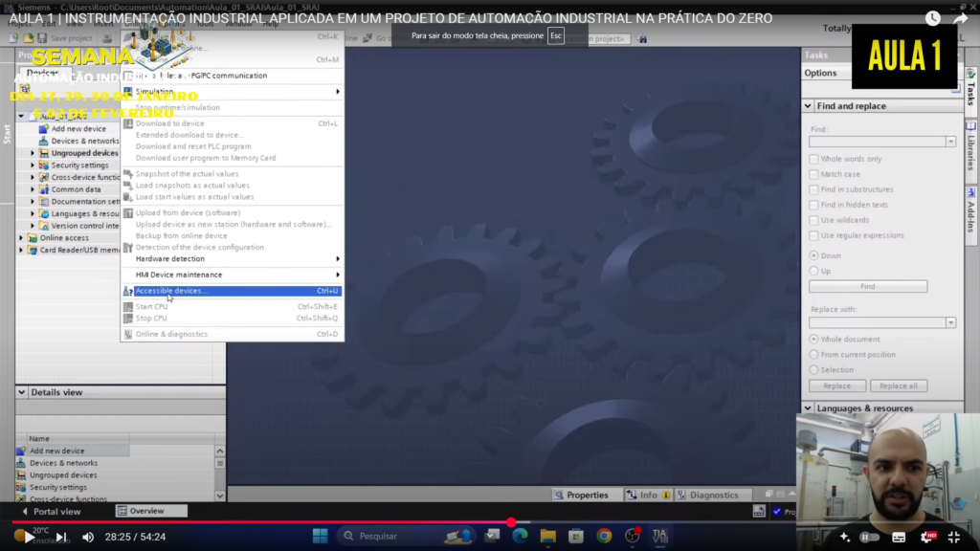Select the Up search direction radio

point(813,271)
